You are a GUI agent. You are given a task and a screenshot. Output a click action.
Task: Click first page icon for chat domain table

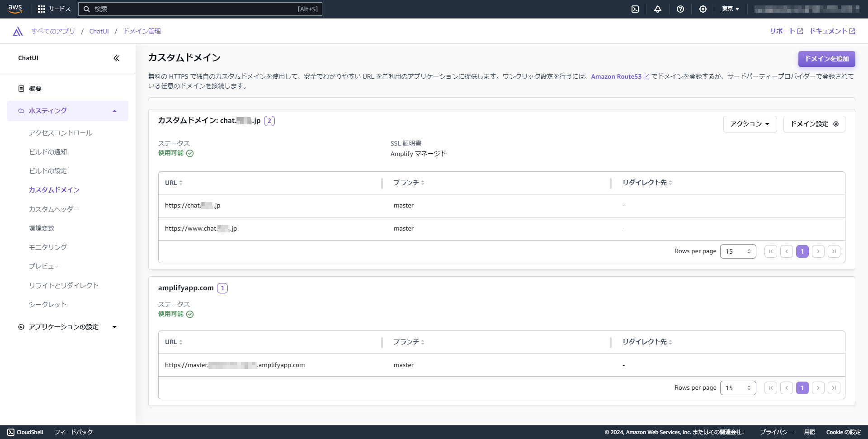tap(771, 251)
